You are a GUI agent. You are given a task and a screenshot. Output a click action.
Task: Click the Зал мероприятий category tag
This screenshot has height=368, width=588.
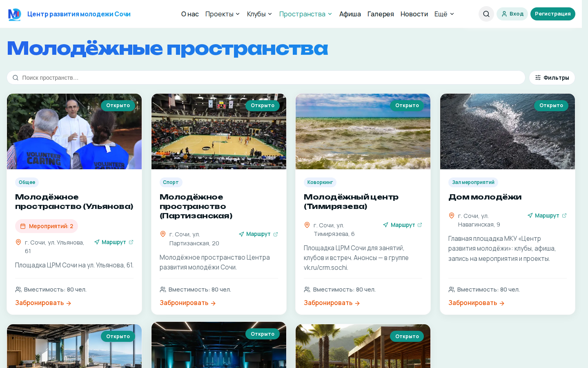point(473,182)
